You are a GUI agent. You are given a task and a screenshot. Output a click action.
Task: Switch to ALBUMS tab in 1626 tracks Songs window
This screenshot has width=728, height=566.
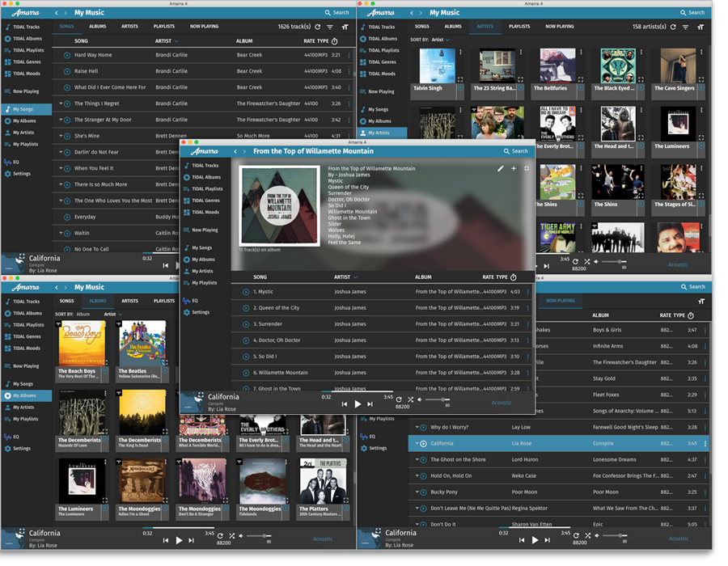point(98,27)
